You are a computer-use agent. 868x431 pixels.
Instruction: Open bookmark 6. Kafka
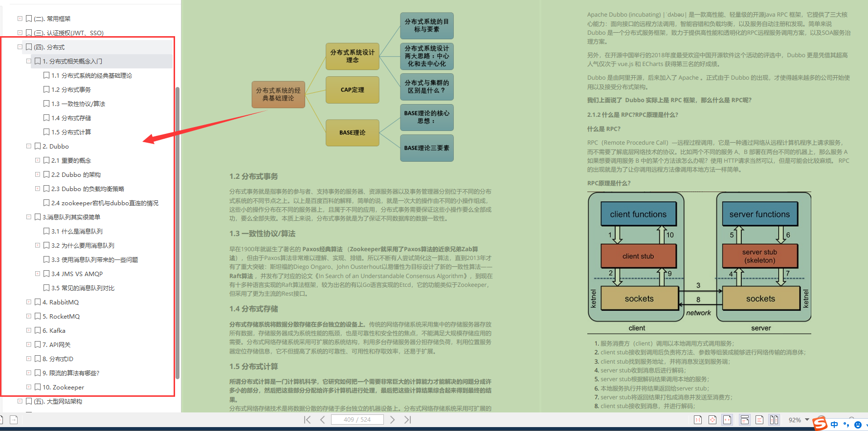pos(54,330)
